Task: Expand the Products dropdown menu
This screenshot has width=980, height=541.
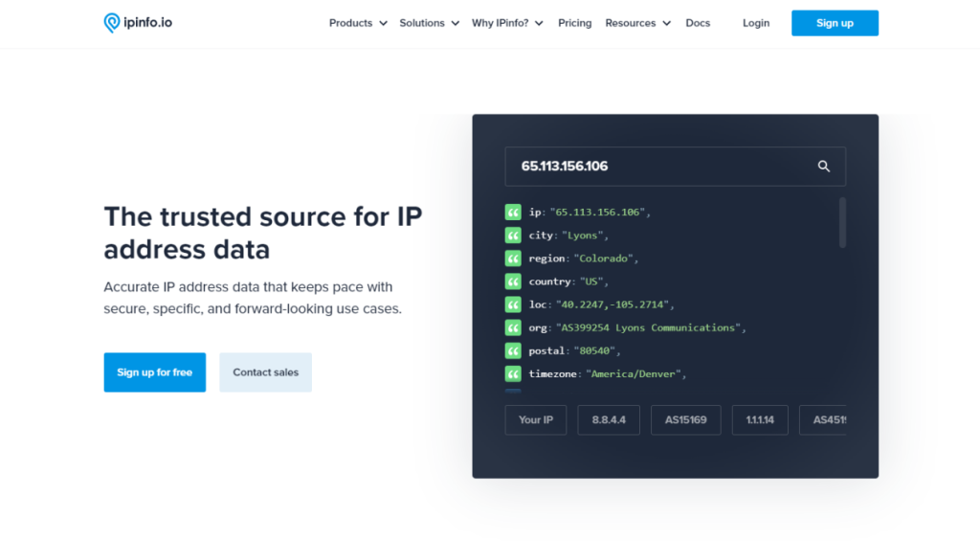Action: [358, 23]
